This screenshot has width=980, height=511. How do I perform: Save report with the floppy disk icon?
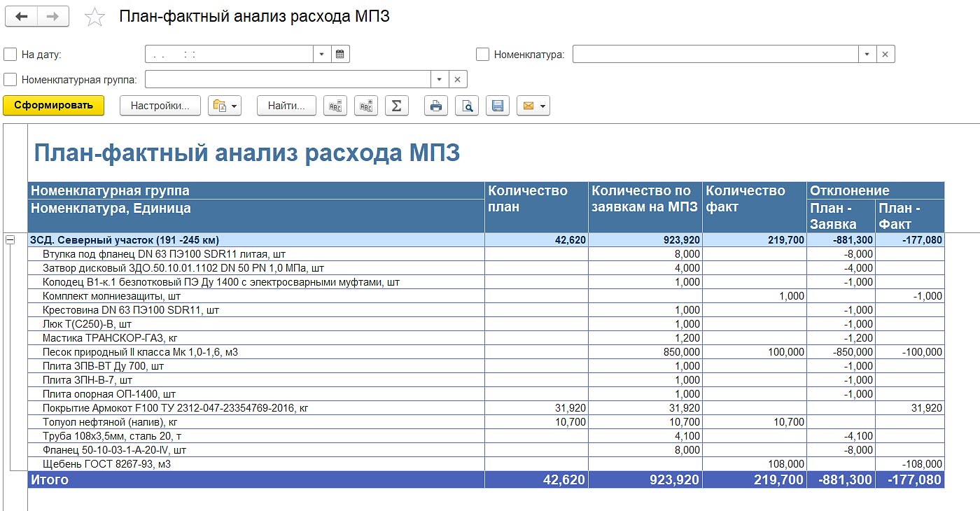498,106
